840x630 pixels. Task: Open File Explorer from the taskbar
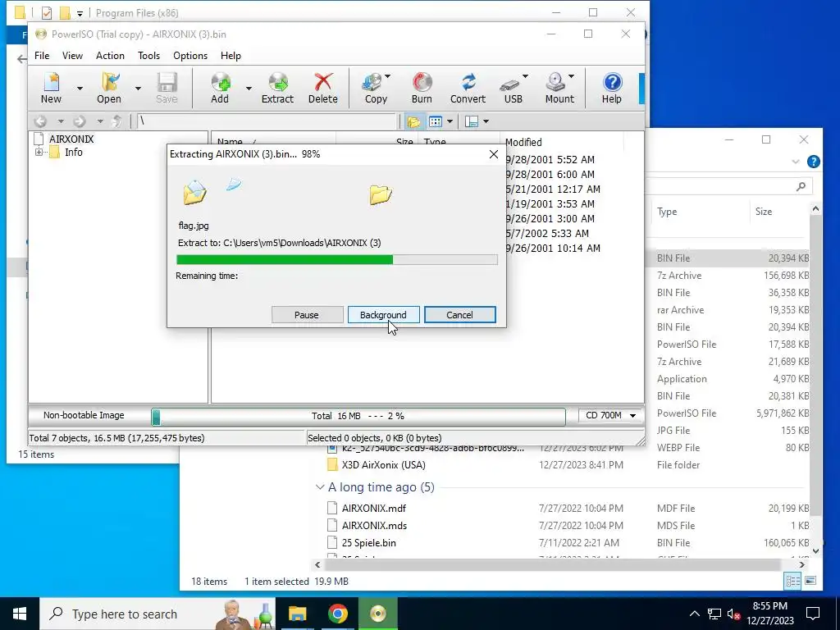click(x=297, y=614)
